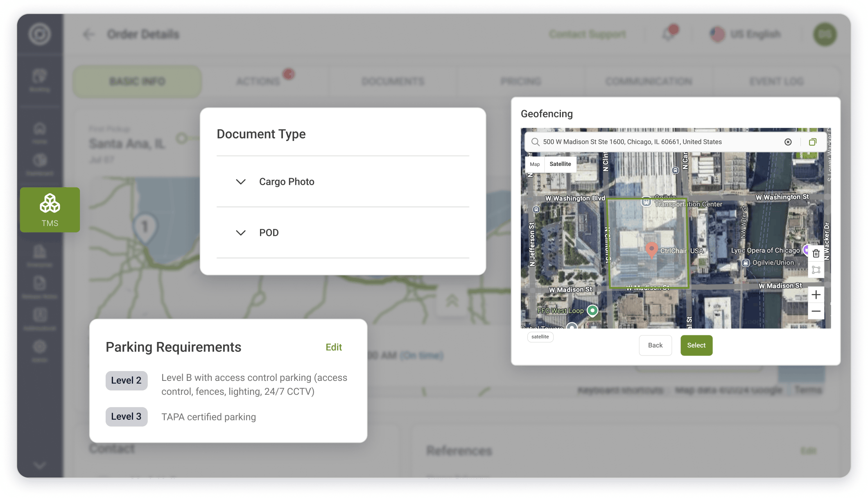Viewport: 868px width, 498px height.
Task: Open the Communication tab
Action: point(649,81)
